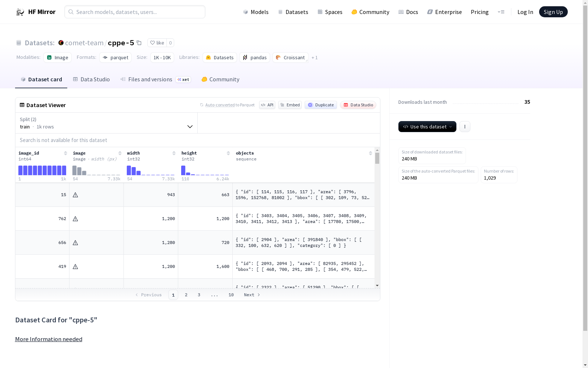588x368 pixels.
Task: Click the Croissant library tag
Action: click(290, 57)
